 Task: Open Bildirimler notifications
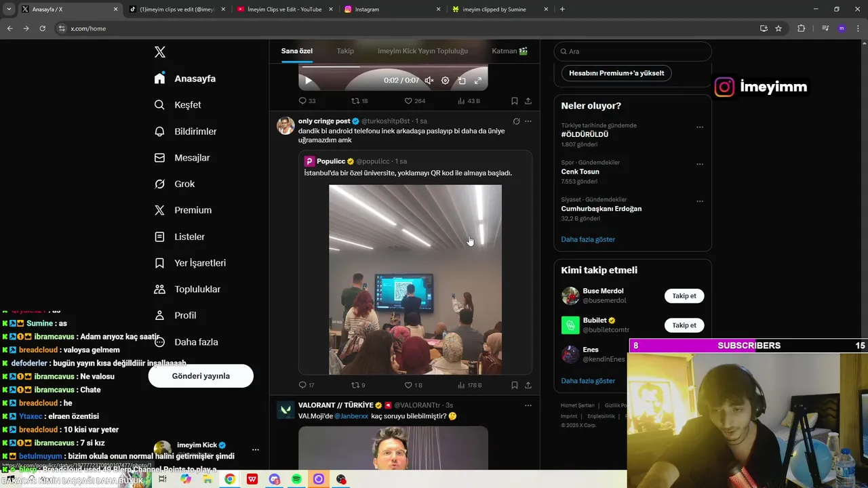point(185,131)
